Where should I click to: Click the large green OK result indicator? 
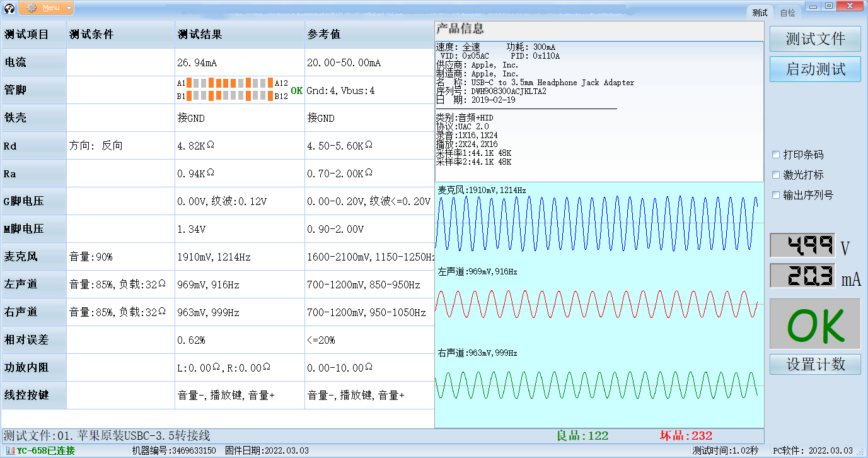815,324
